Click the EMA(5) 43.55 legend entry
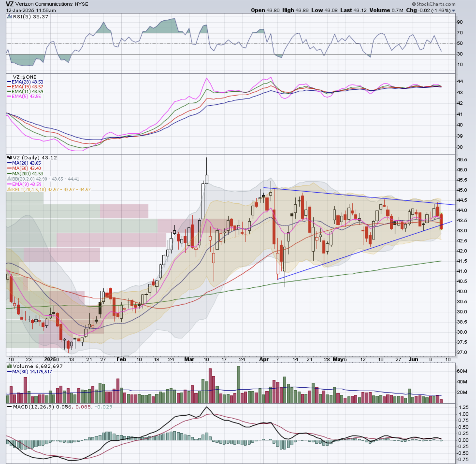This screenshot has height=464, width=476. (x=24, y=97)
